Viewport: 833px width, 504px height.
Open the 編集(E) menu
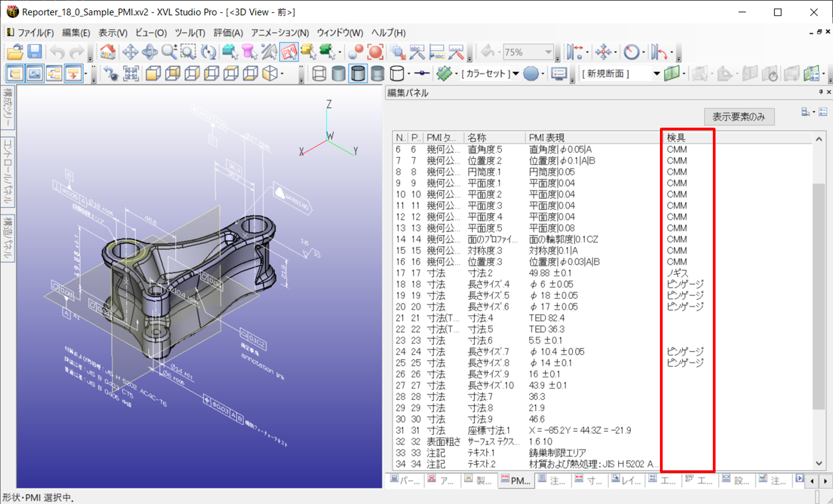pos(76,33)
